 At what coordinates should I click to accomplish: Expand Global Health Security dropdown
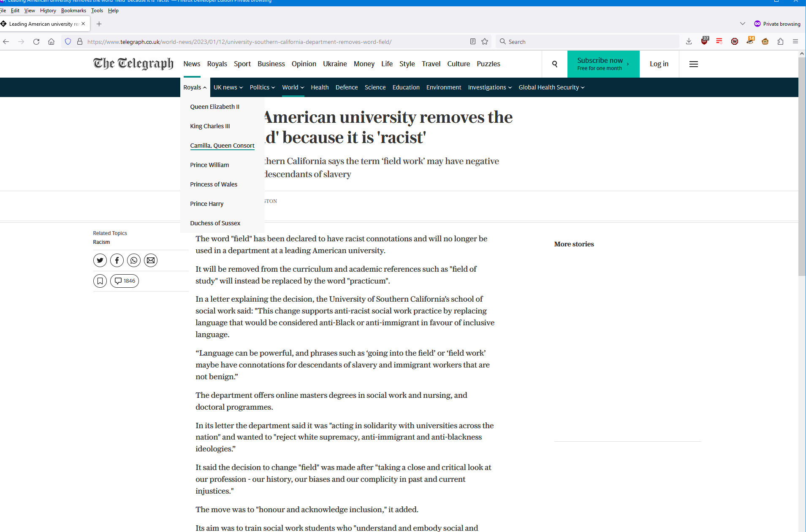click(x=551, y=87)
